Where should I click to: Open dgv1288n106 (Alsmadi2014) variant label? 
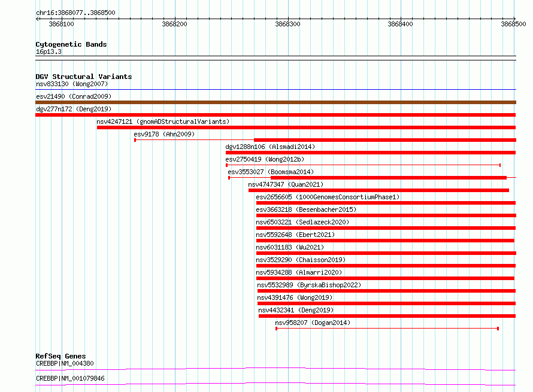click(270, 147)
